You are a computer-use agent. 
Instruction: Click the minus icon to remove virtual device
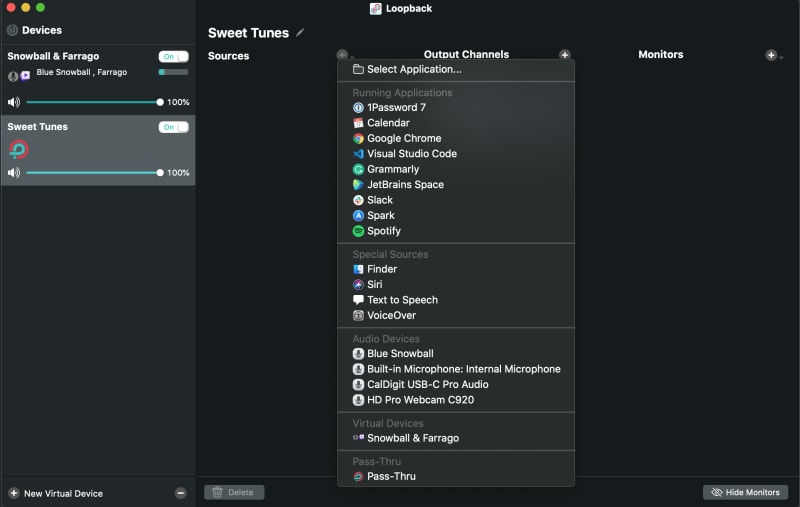[x=181, y=493]
